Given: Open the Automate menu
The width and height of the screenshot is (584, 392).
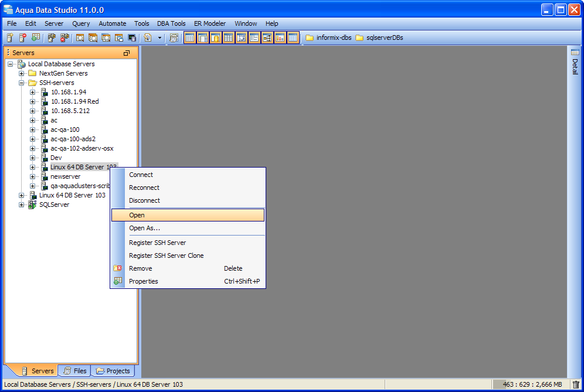Looking at the screenshot, I should tap(112, 23).
